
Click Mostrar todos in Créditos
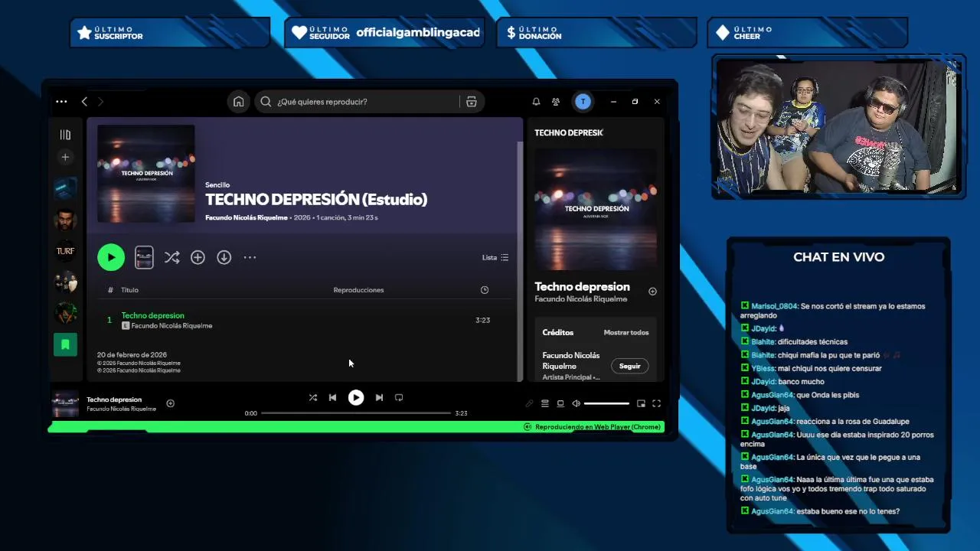coord(626,333)
